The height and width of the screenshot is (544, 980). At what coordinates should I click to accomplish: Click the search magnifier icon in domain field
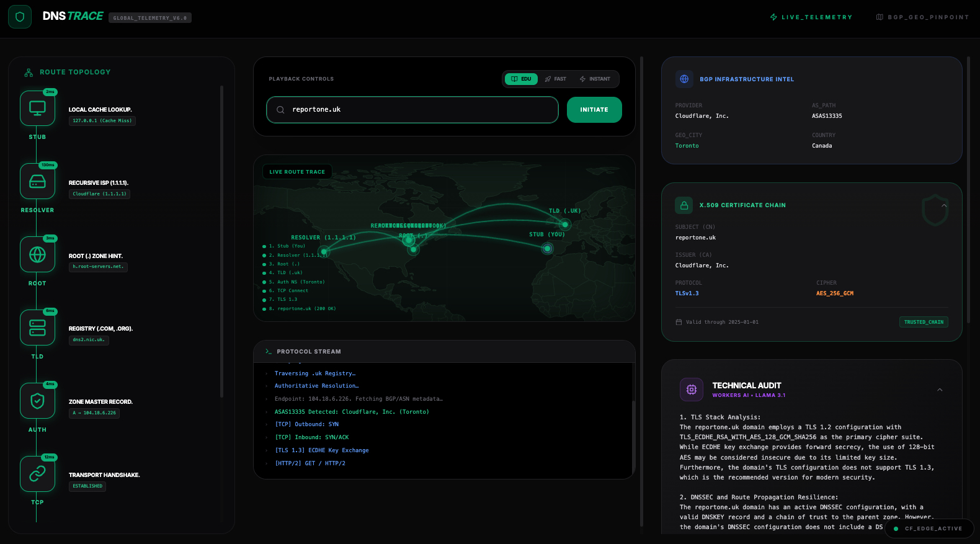280,110
